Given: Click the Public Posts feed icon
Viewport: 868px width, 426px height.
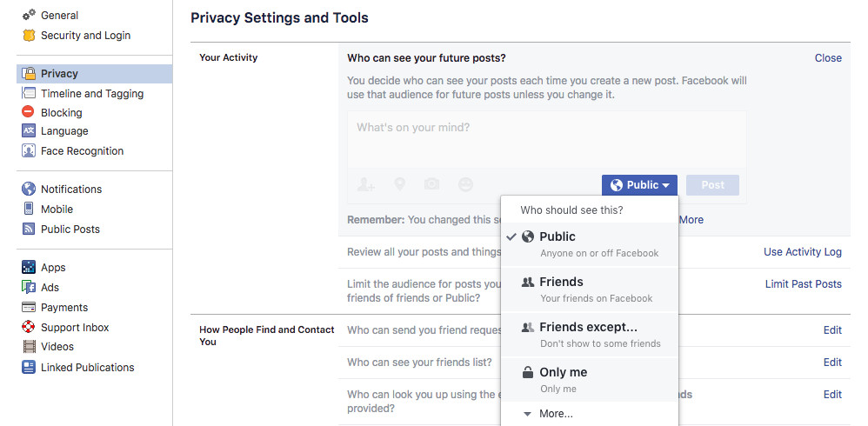Looking at the screenshot, I should 28,229.
